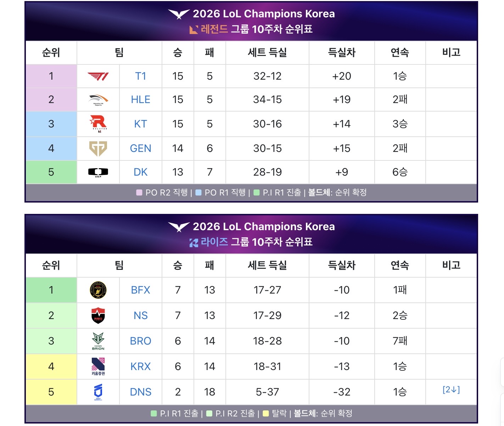This screenshot has height=426, width=504.
Task: Click the T1 team logo icon
Action: 98,76
